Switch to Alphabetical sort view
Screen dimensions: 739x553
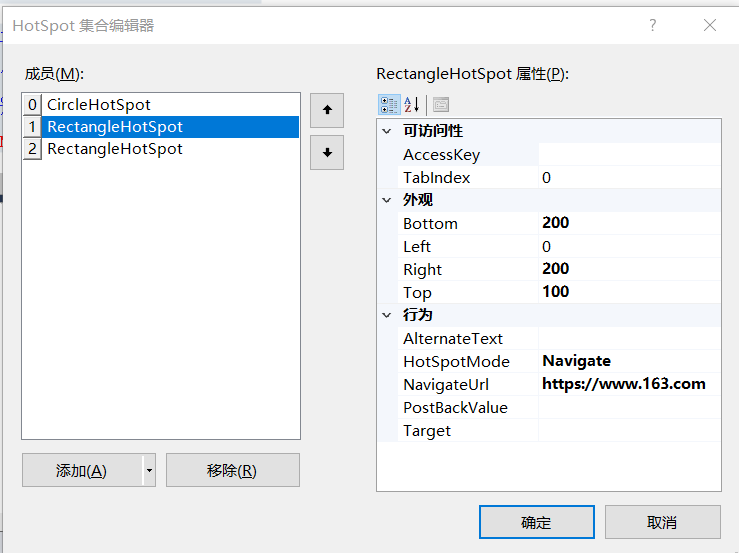pos(411,104)
